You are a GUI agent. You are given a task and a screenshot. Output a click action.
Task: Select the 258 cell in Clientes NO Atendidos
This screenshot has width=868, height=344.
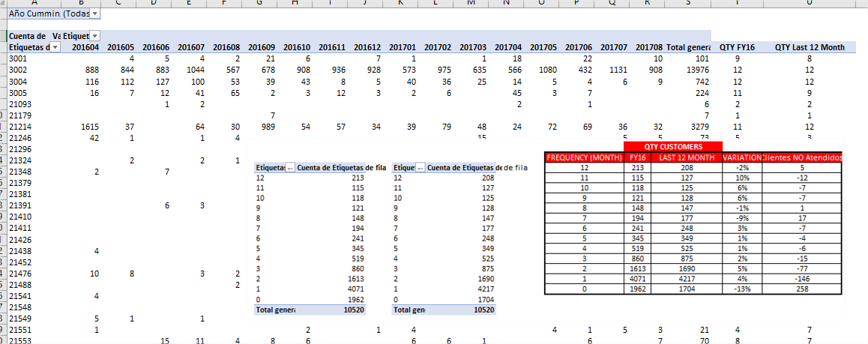point(802,289)
